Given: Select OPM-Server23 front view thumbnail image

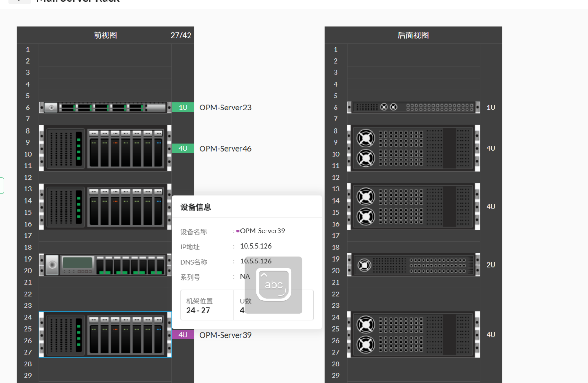Looking at the screenshot, I should pos(105,107).
